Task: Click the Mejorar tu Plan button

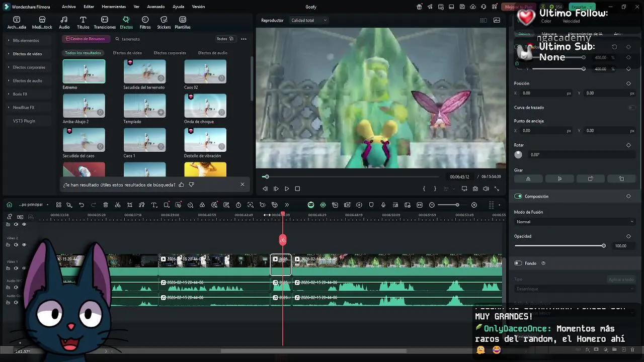Action: [x=518, y=7]
